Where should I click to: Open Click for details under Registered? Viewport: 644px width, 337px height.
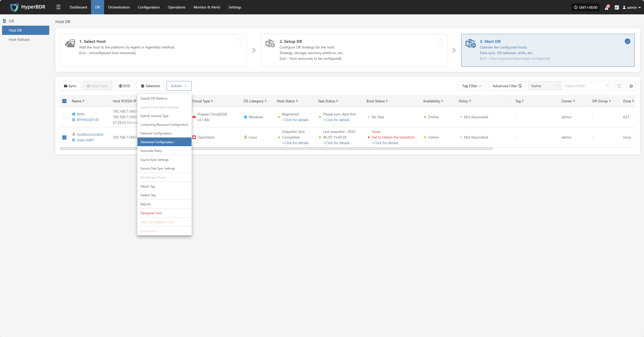[295, 120]
